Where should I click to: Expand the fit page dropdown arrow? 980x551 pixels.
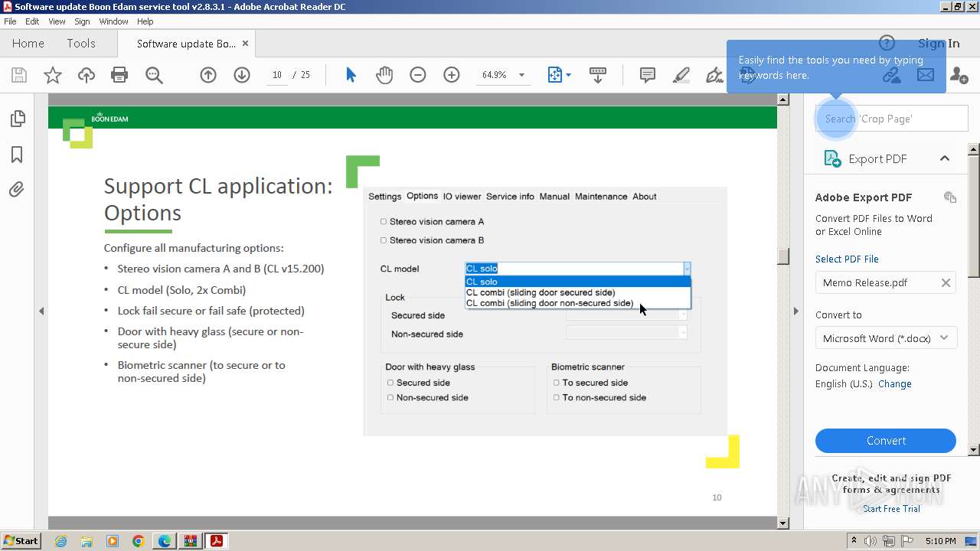click(568, 75)
